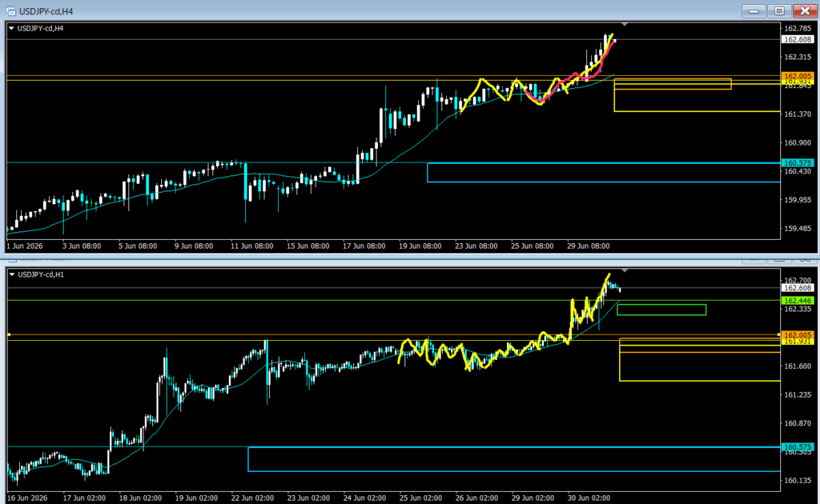Click the 162.700 price scale value in H1 chart
Screen dimensions: 820x504
(798, 281)
